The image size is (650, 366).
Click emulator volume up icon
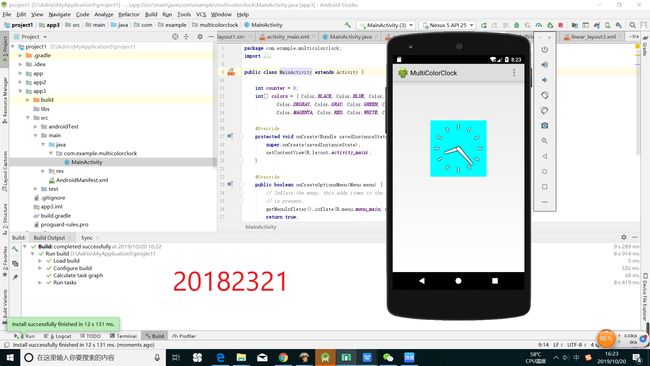click(545, 65)
